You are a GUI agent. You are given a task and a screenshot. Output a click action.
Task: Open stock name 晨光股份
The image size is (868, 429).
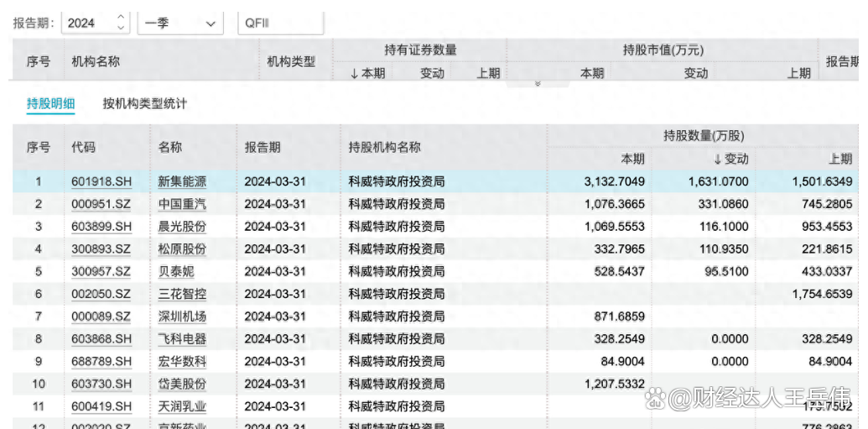click(182, 227)
